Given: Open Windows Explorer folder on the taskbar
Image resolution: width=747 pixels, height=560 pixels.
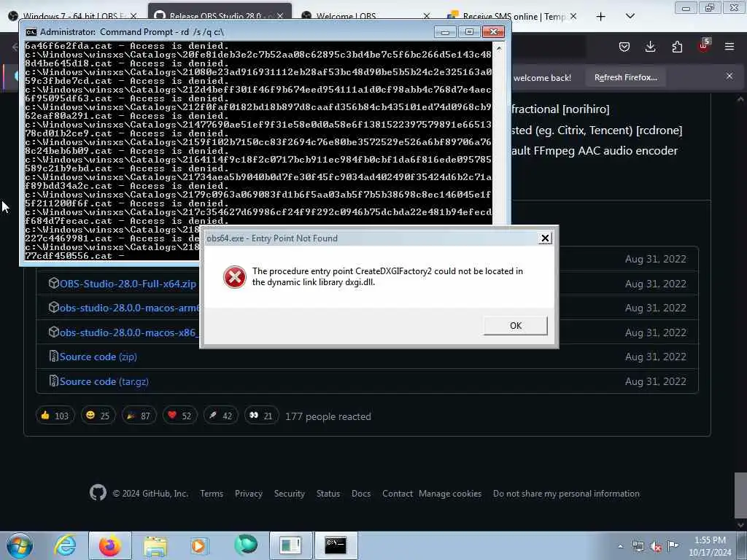Looking at the screenshot, I should point(155,545).
